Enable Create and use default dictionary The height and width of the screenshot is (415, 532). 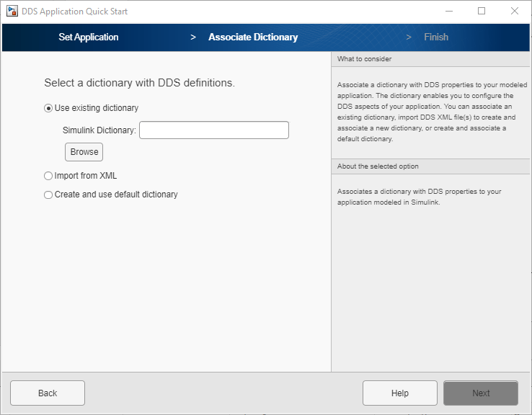click(x=49, y=195)
